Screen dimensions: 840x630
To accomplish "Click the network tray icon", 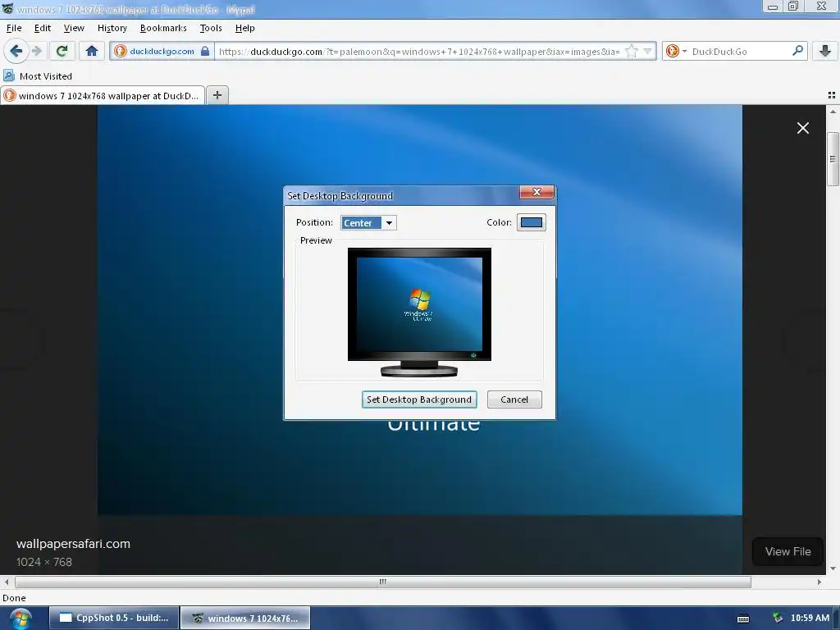I will [778, 618].
